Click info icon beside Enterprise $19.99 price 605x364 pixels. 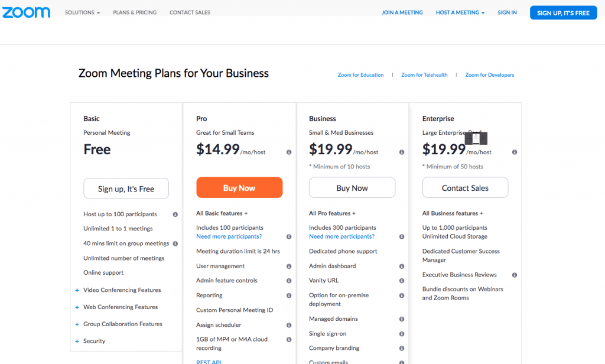[515, 152]
